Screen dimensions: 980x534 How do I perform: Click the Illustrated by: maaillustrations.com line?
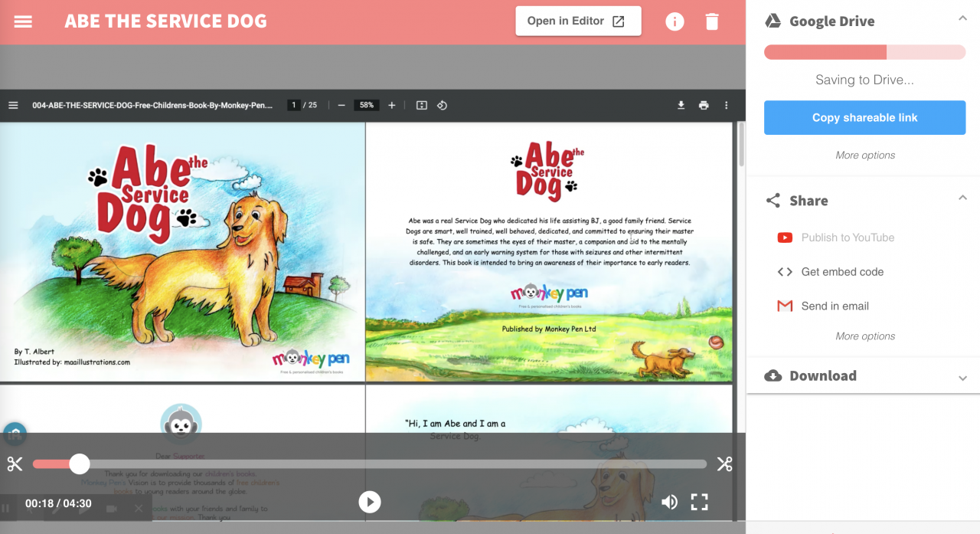(x=72, y=362)
